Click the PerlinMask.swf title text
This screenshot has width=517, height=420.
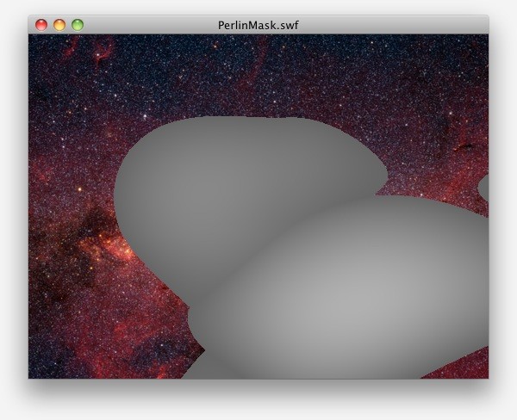pyautogui.click(x=258, y=25)
